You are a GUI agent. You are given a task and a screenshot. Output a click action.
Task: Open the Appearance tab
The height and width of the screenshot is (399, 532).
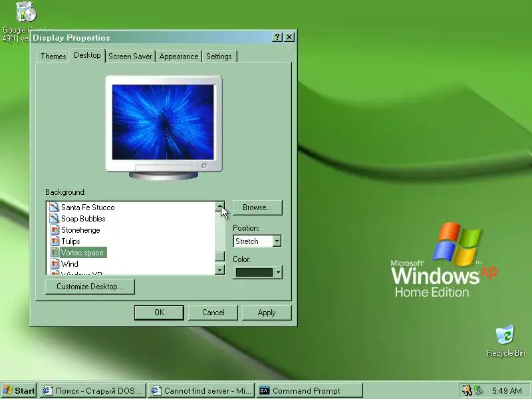pos(179,57)
